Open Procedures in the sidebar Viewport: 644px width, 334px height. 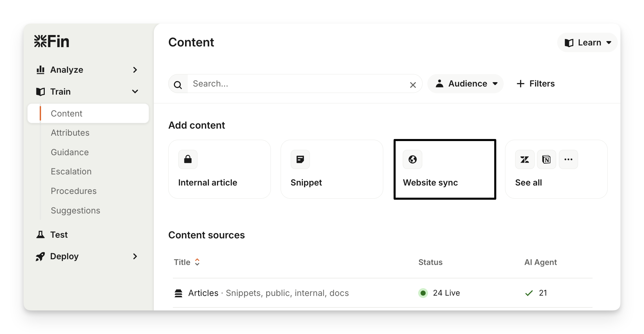74,191
